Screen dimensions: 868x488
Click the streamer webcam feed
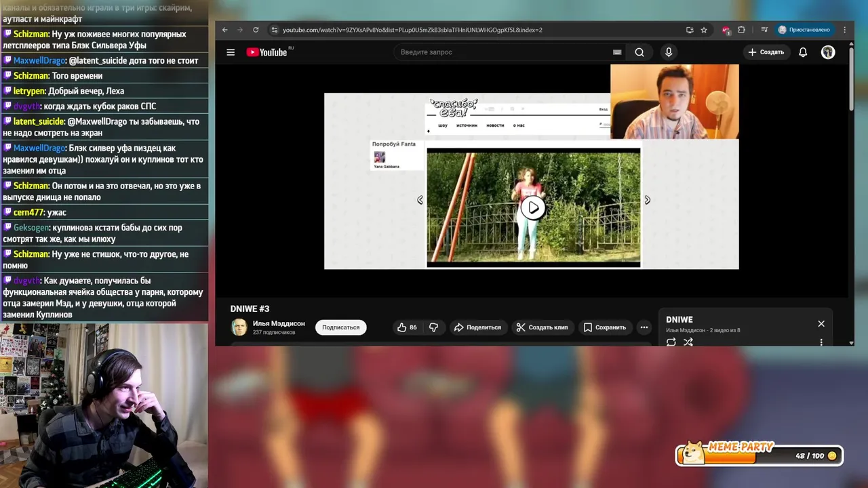click(x=104, y=405)
